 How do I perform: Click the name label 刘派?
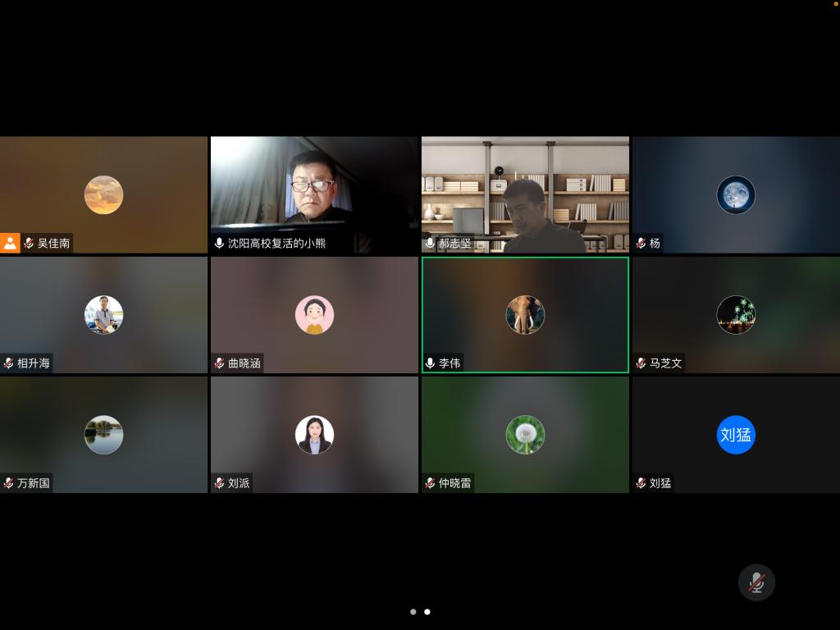tap(239, 483)
